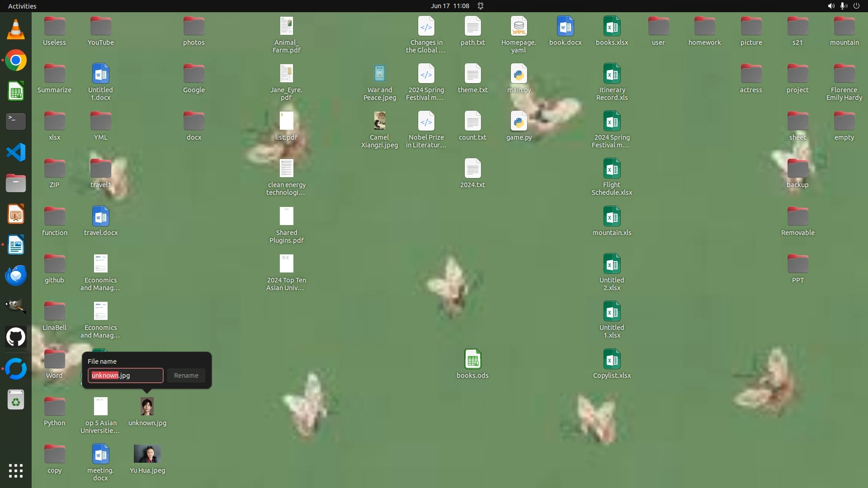The height and width of the screenshot is (488, 868).
Task: Select the Yu Hua.jpeg thumbnail
Action: click(147, 454)
